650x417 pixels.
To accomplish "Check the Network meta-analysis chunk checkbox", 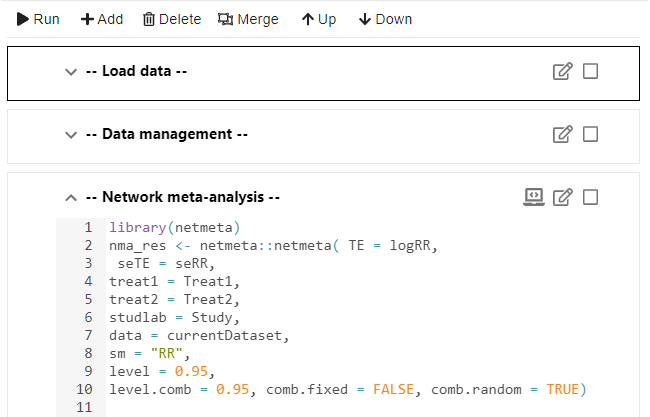I will point(590,197).
